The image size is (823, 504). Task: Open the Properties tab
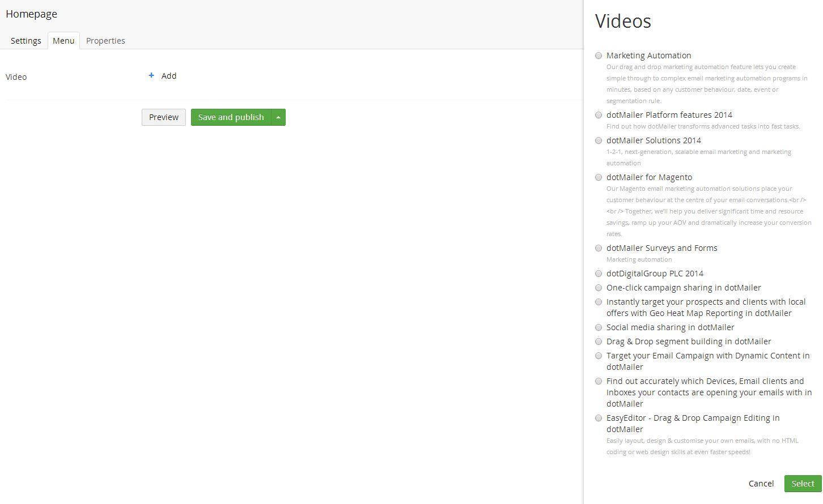click(x=105, y=41)
